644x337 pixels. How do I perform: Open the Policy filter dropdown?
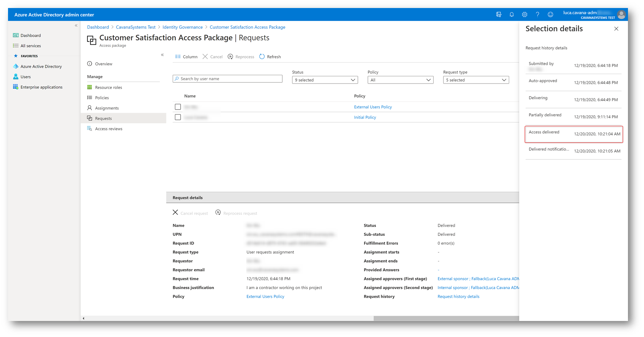tap(400, 80)
